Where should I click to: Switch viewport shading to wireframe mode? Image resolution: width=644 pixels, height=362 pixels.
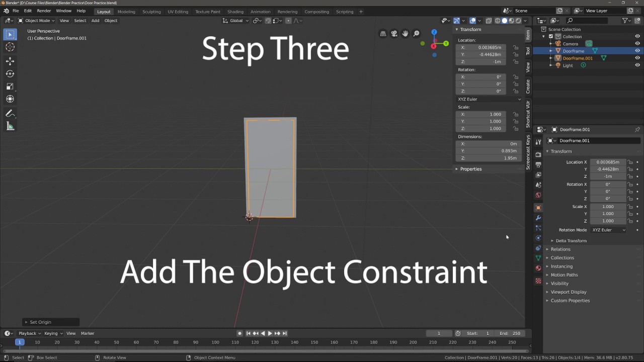497,21
